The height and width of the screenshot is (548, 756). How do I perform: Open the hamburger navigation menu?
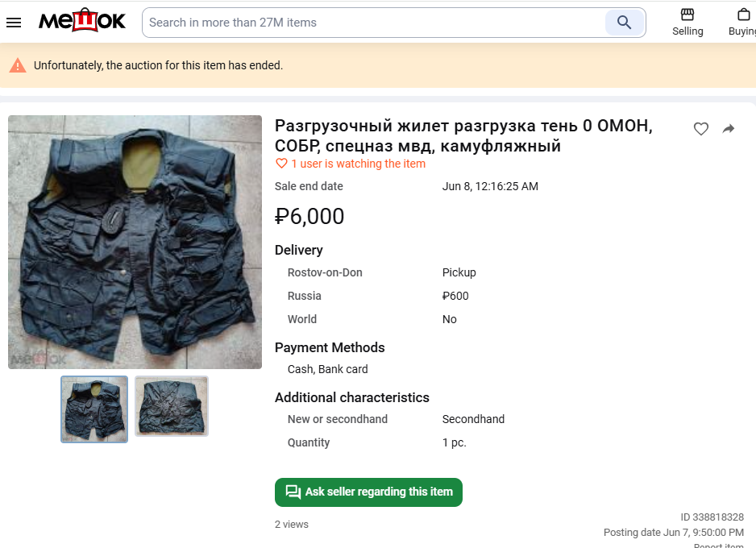coord(14,23)
